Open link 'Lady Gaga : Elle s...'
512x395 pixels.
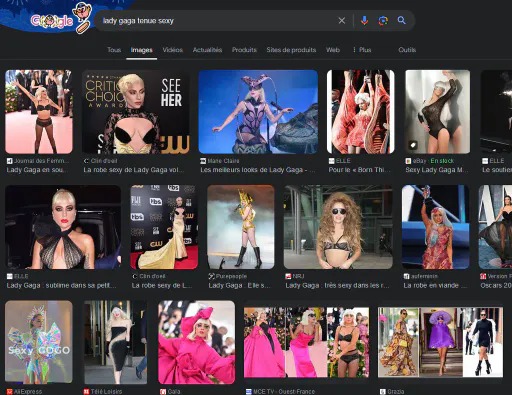239,286
